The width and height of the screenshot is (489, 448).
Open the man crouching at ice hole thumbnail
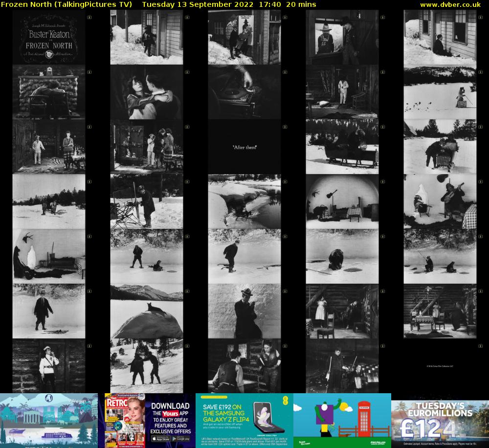(x=342, y=256)
